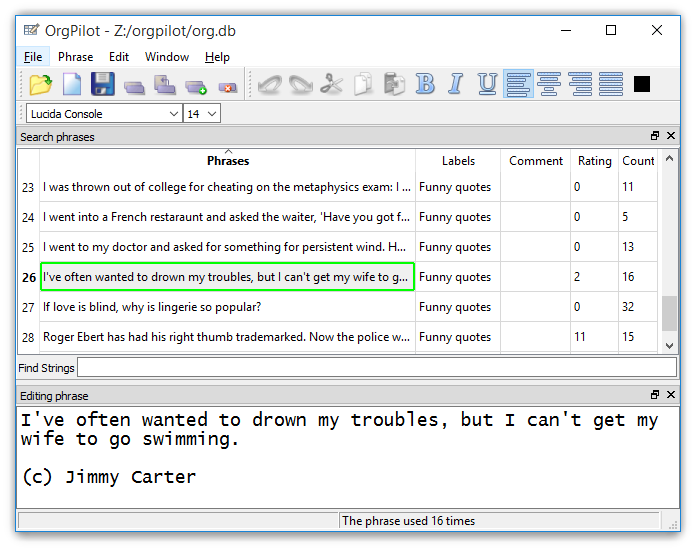The height and width of the screenshot is (550, 700).
Task: Sort by the Comment column header
Action: [x=535, y=161]
